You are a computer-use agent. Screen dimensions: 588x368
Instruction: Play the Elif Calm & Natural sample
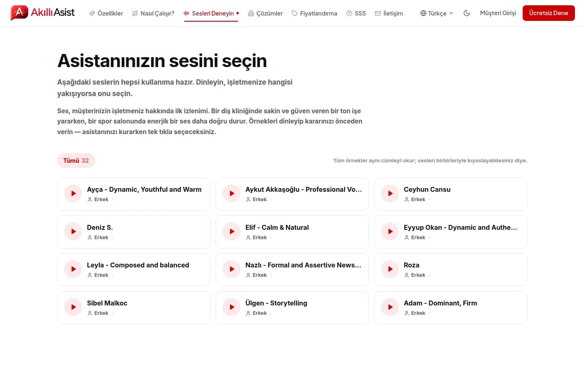(232, 231)
